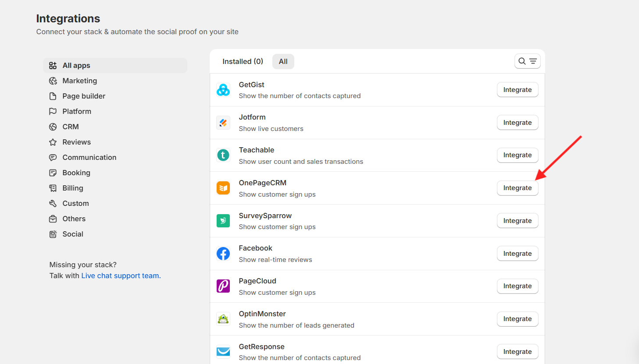
Task: Click the GetGist app logo
Action: pos(223,90)
